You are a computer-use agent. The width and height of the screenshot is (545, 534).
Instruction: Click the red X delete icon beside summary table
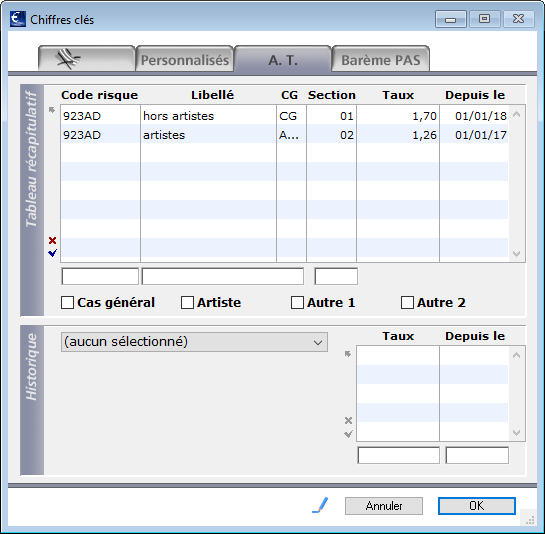(x=52, y=240)
